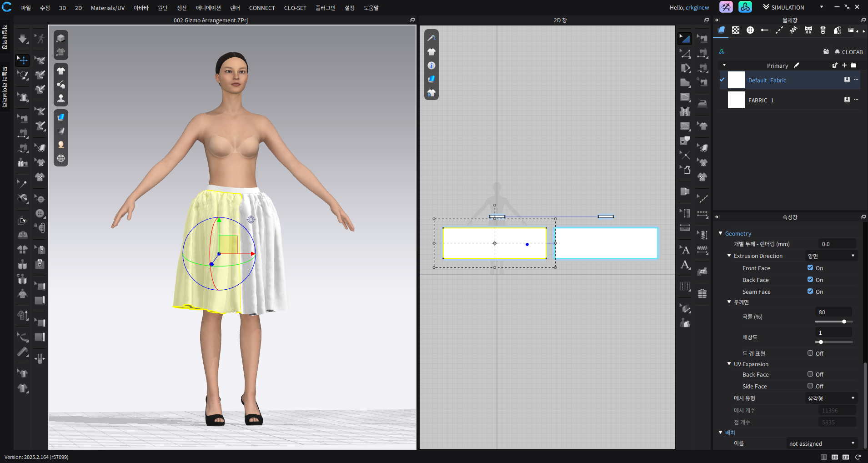The height and width of the screenshot is (463, 868).
Task: Open the Extrusion Direction dropdown
Action: coord(831,256)
